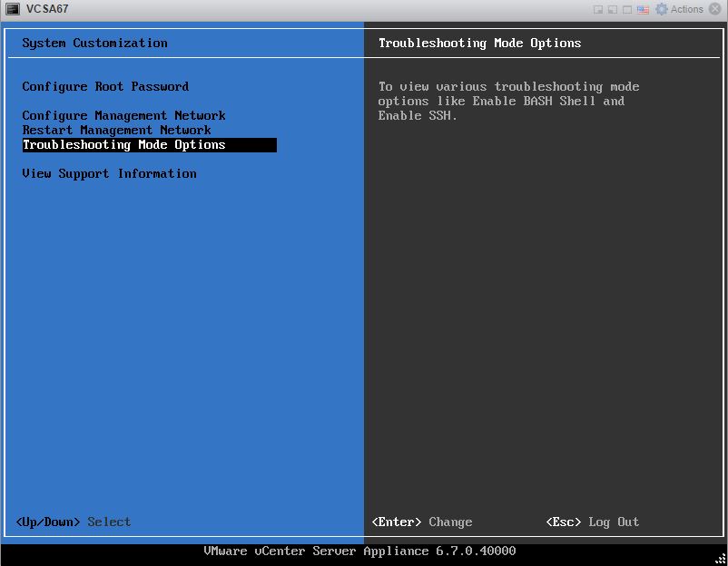Click the first window-size icon in title bar
Image resolution: width=728 pixels, height=566 pixels.
[x=599, y=9]
